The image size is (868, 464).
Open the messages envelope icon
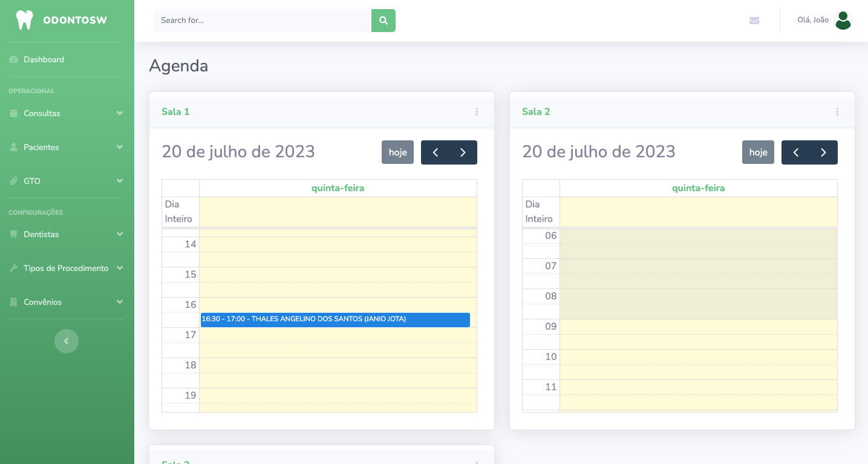[754, 21]
